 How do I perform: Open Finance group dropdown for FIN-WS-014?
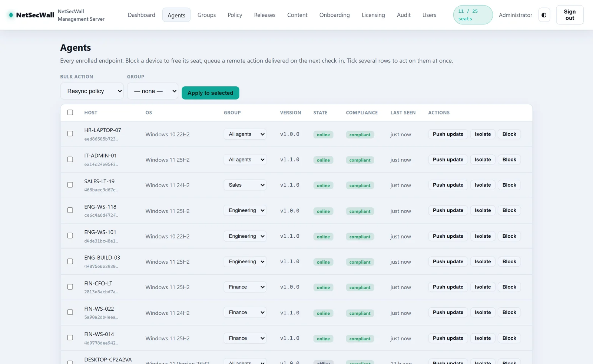coord(245,338)
